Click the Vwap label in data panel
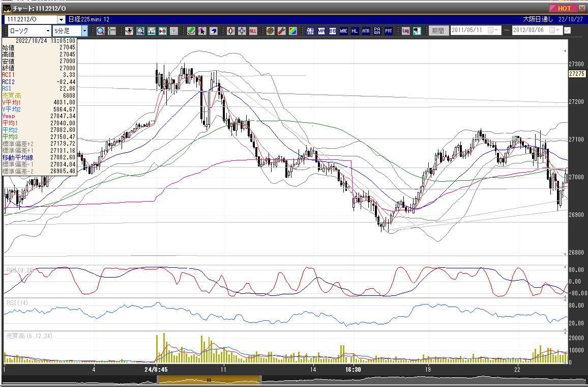This screenshot has width=588, height=387. (x=9, y=117)
